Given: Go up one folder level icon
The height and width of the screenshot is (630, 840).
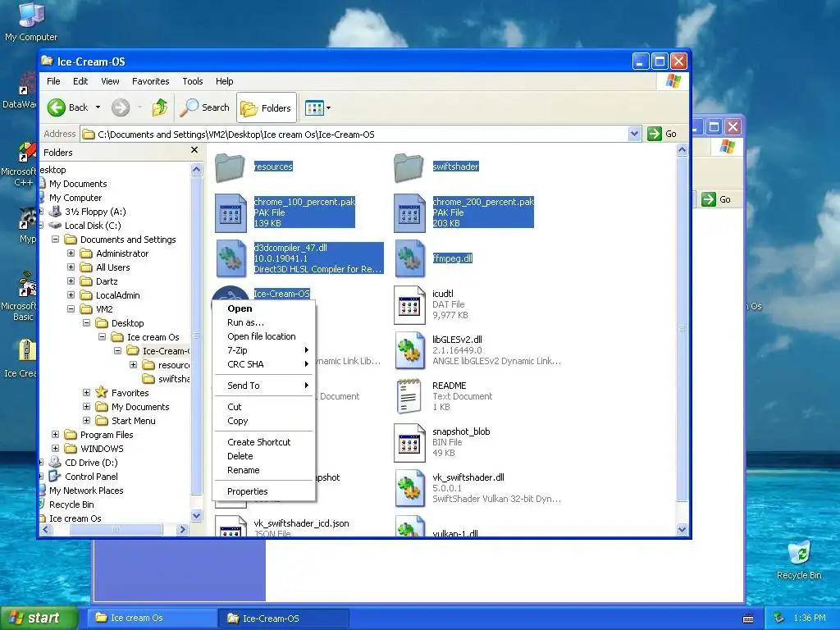Looking at the screenshot, I should [160, 107].
